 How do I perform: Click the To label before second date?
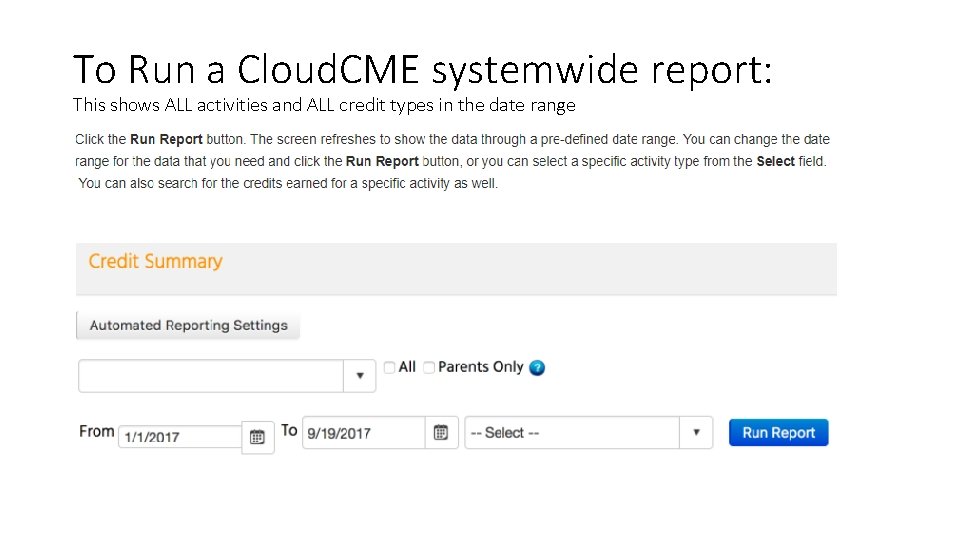pyautogui.click(x=289, y=430)
